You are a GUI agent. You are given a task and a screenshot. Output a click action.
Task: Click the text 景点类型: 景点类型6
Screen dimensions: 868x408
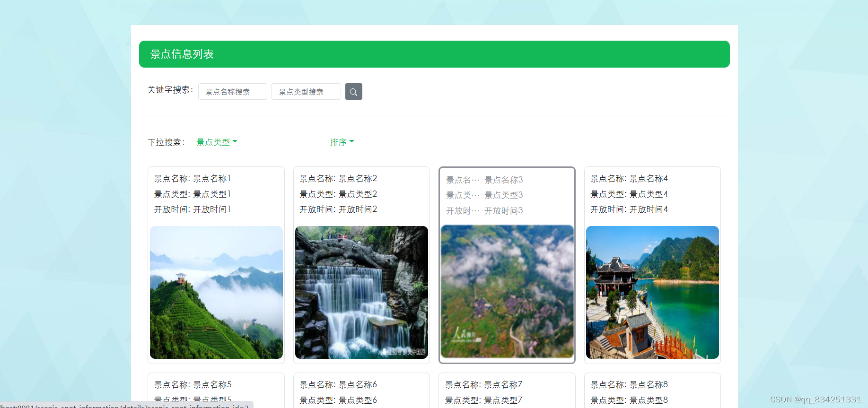point(338,400)
